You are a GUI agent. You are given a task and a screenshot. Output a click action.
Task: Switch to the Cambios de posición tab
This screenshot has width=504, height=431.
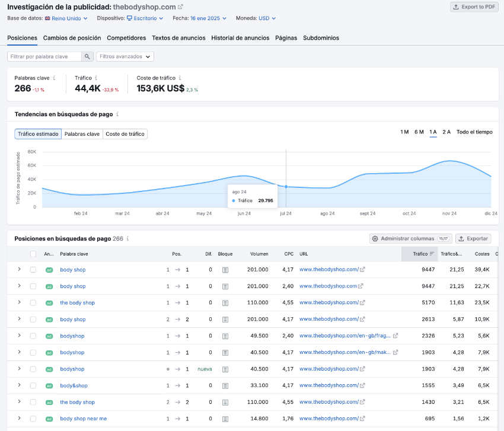point(72,38)
